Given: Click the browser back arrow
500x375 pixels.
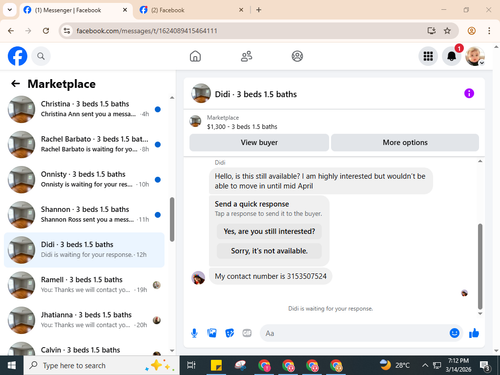Looking at the screenshot, I should (11, 31).
